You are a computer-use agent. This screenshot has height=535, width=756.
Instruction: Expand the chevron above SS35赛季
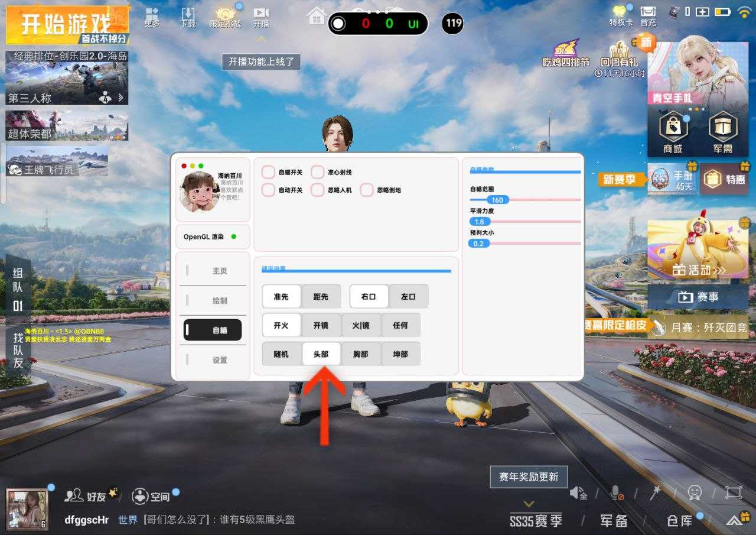pos(529,504)
